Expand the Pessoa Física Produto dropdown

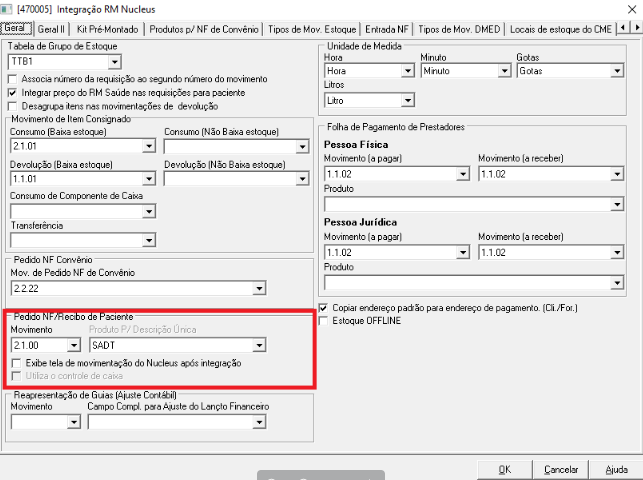pyautogui.click(x=616, y=204)
